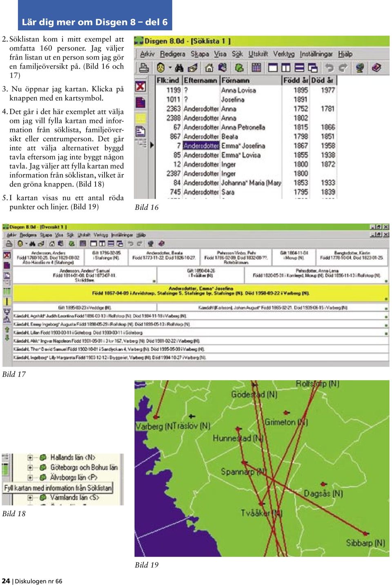Click the green map icon in Söklista toolbar
This screenshot has width=392, height=586.
coord(240,68)
